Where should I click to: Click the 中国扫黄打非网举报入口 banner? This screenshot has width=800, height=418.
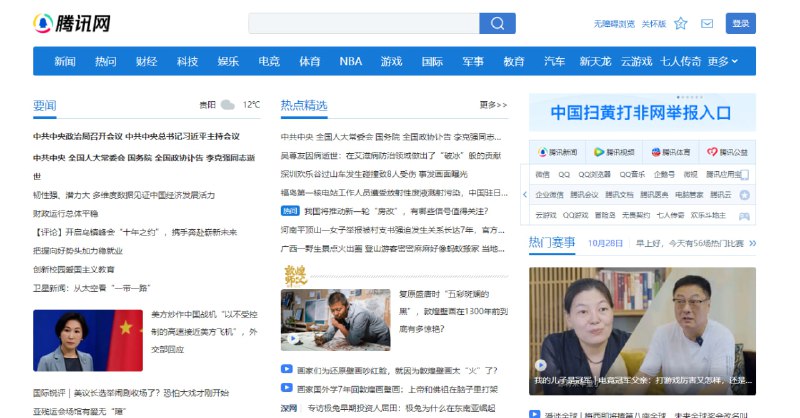[x=642, y=112]
